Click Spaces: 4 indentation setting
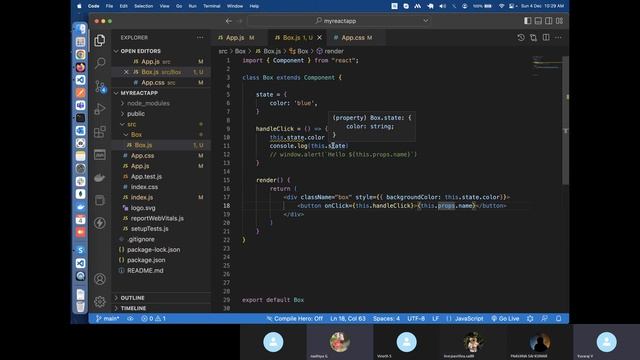Image resolution: width=640 pixels, height=360 pixels. [x=386, y=318]
